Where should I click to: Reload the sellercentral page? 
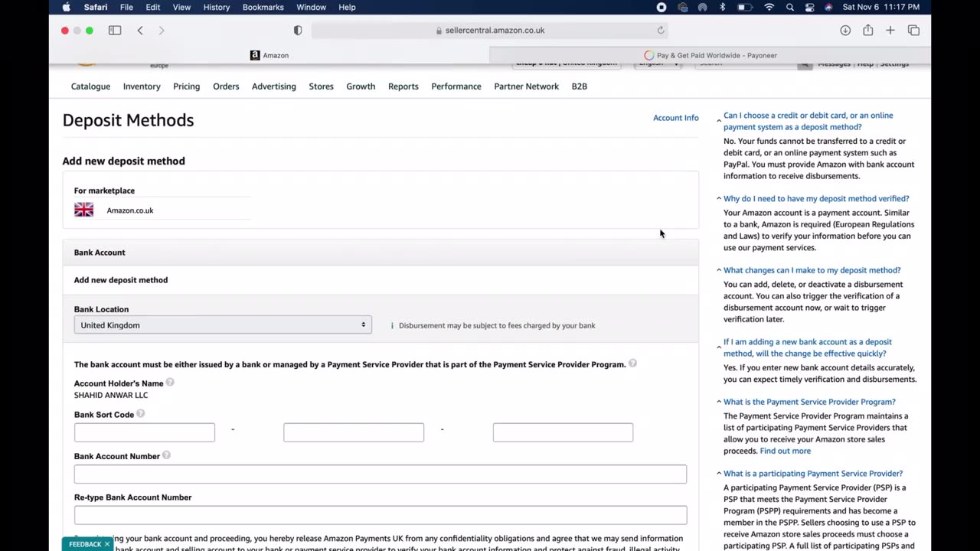pos(661,30)
